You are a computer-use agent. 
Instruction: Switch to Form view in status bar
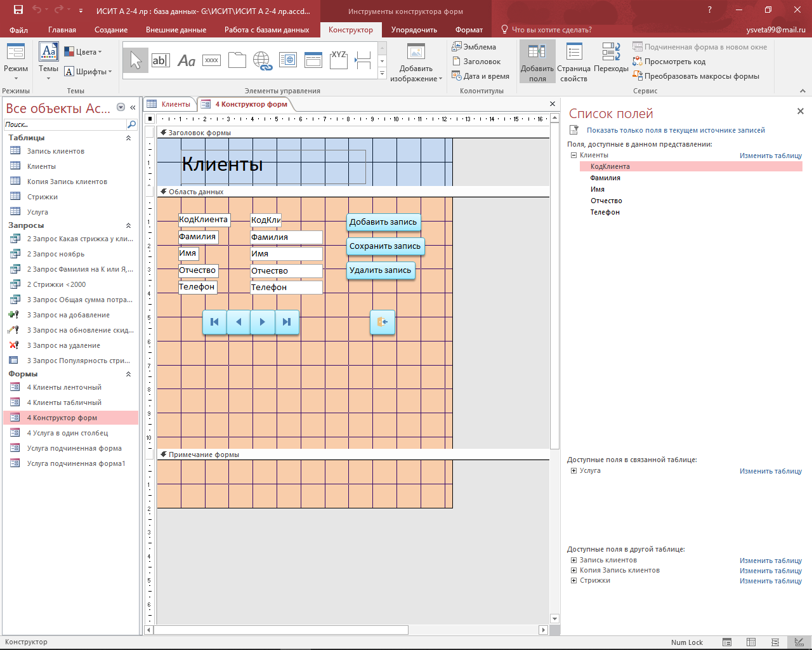coord(727,642)
